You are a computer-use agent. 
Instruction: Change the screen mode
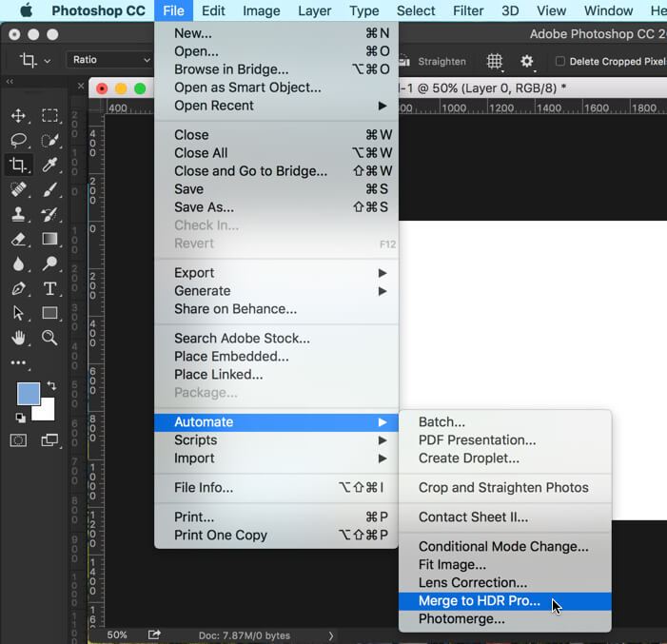coord(49,440)
